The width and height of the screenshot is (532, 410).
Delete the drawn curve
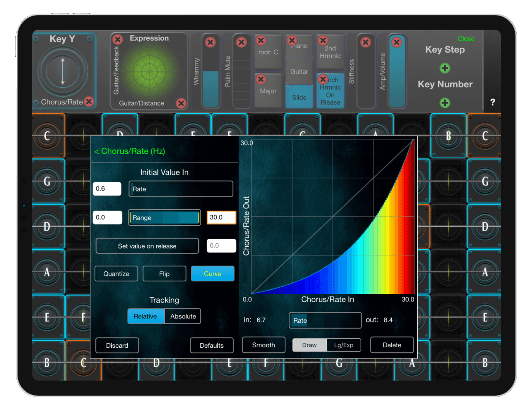pyautogui.click(x=392, y=345)
